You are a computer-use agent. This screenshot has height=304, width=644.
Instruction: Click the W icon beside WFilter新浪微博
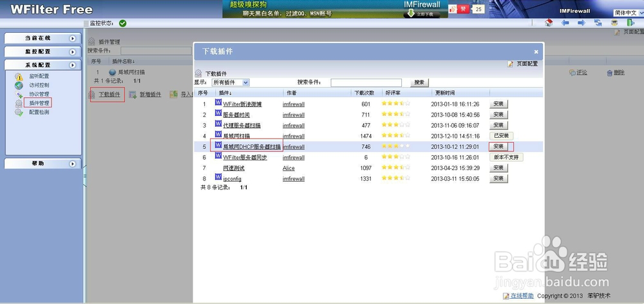pyautogui.click(x=218, y=102)
